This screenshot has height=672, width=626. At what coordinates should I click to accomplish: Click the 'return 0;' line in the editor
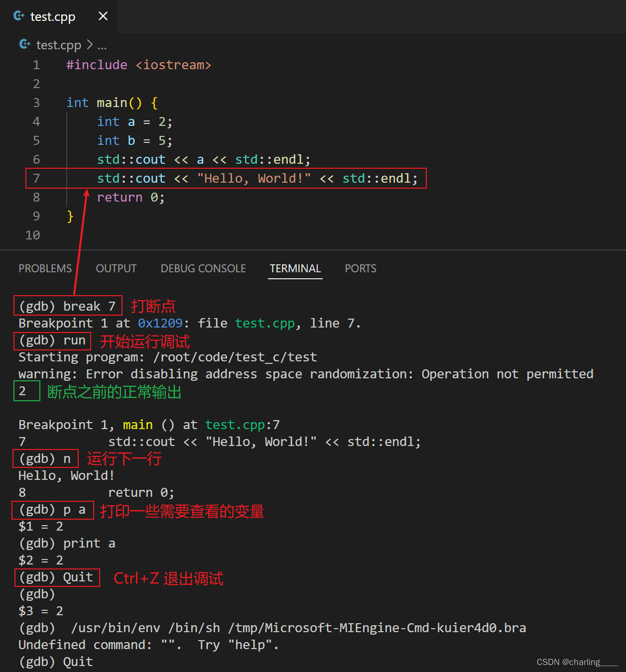(x=131, y=197)
